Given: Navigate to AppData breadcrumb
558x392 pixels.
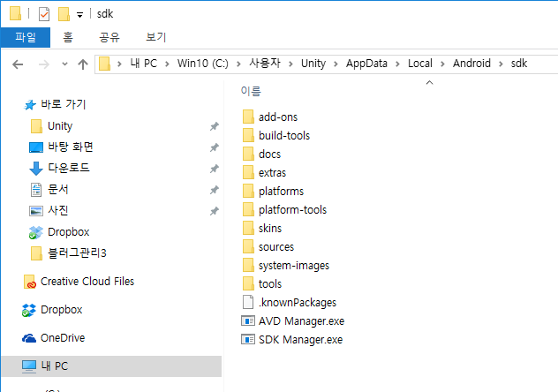Looking at the screenshot, I should 366,64.
